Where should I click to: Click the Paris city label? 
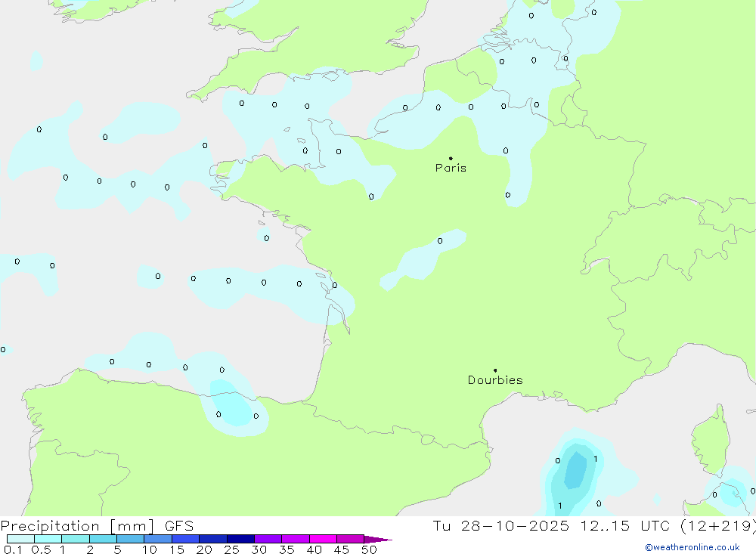(x=451, y=168)
